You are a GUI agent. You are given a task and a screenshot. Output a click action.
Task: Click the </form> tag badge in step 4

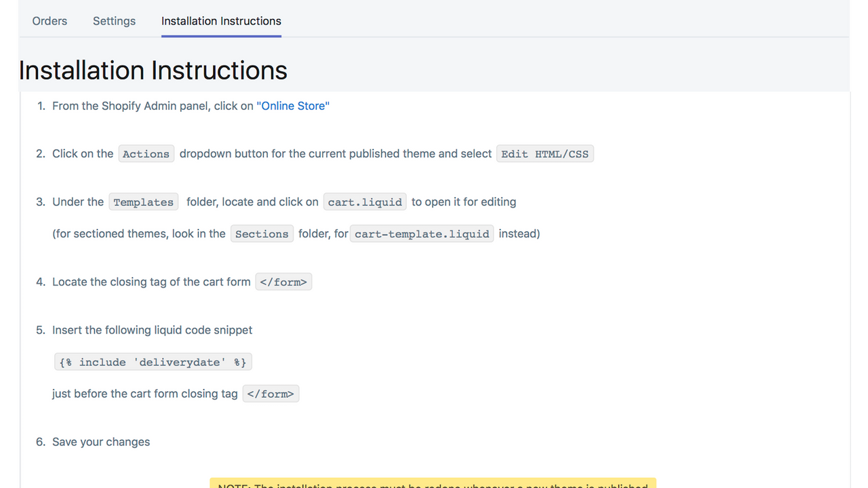[283, 282]
